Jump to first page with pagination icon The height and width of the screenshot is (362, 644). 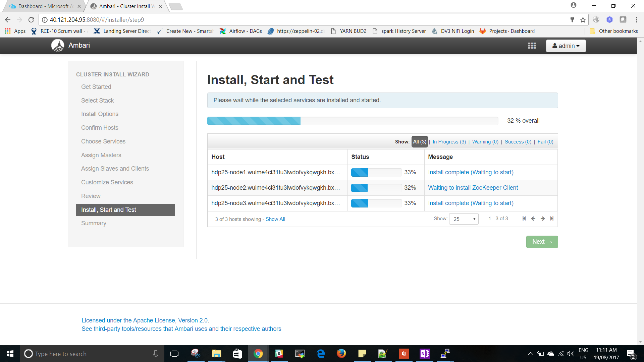coord(524,219)
